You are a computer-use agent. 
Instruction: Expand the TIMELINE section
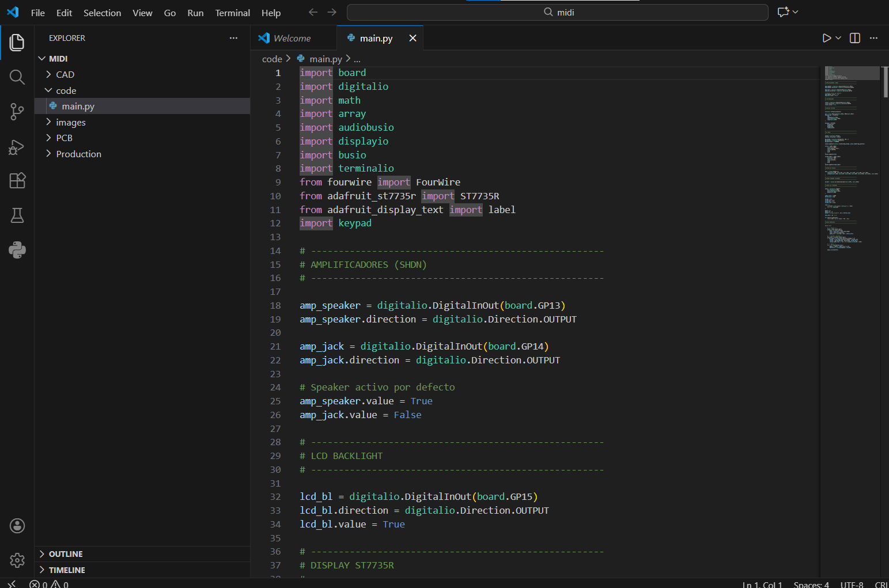coord(67,570)
